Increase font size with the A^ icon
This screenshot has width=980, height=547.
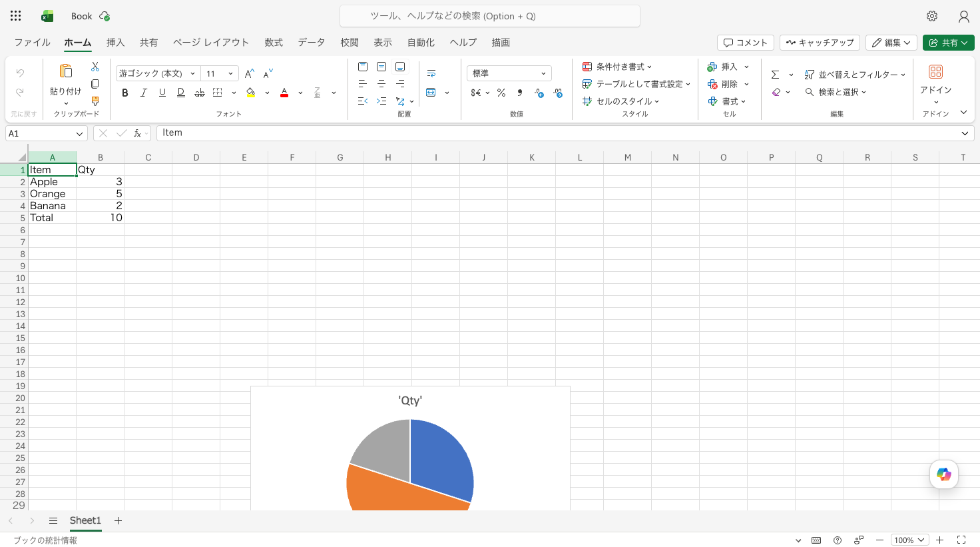point(249,74)
